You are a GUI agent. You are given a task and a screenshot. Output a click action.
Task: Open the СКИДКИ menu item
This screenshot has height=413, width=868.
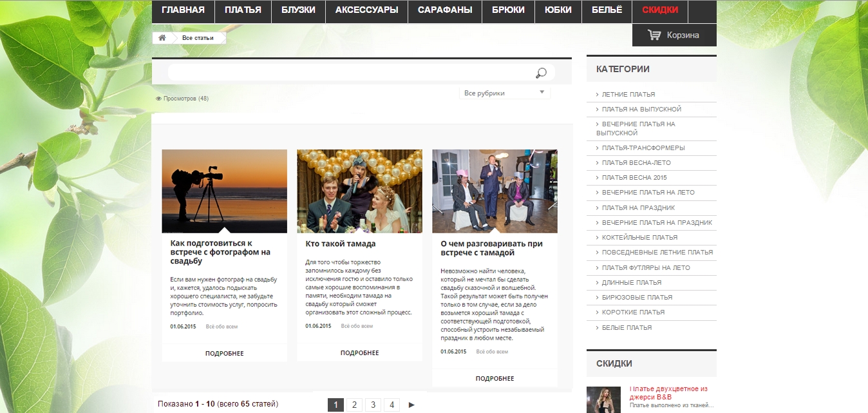pyautogui.click(x=660, y=10)
